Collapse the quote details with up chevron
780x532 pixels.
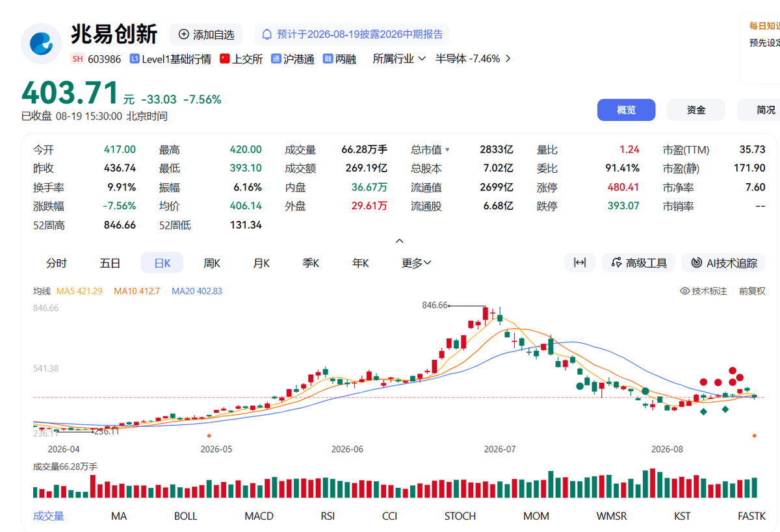point(400,241)
